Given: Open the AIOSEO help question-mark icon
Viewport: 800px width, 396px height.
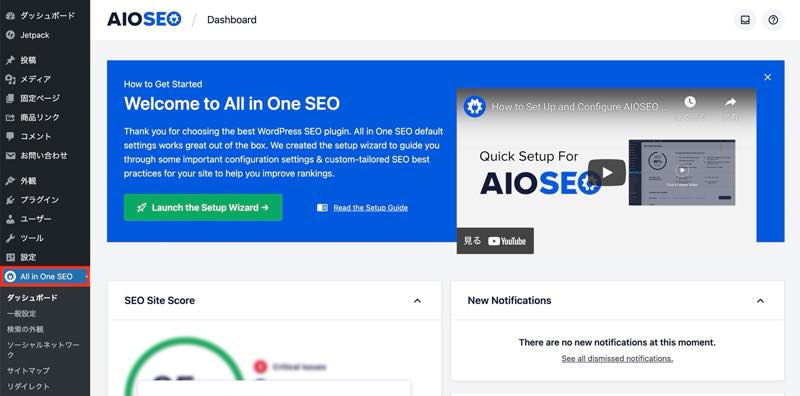Looking at the screenshot, I should [x=773, y=20].
